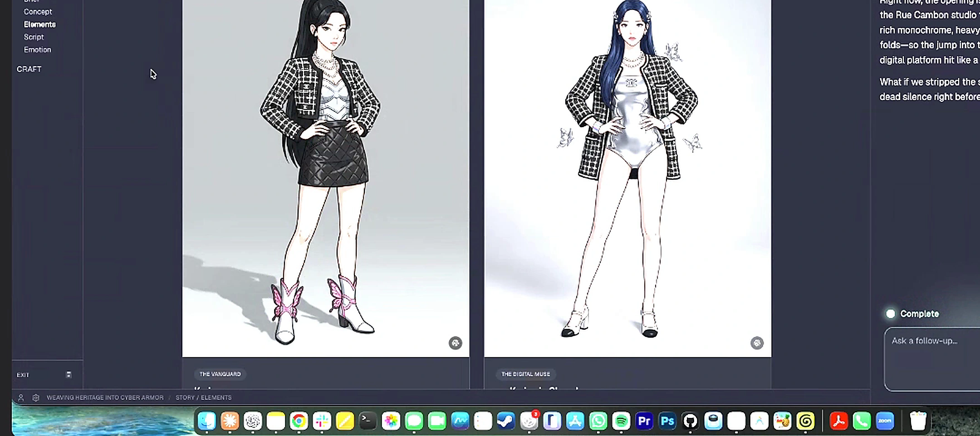This screenshot has width=980, height=436.
Task: Select The Digital Muse character image
Action: 627,178
